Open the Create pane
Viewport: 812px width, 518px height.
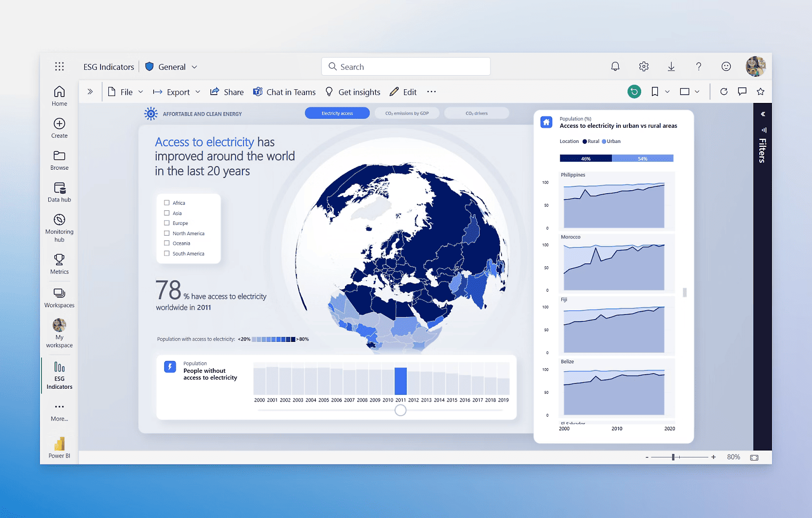click(59, 127)
